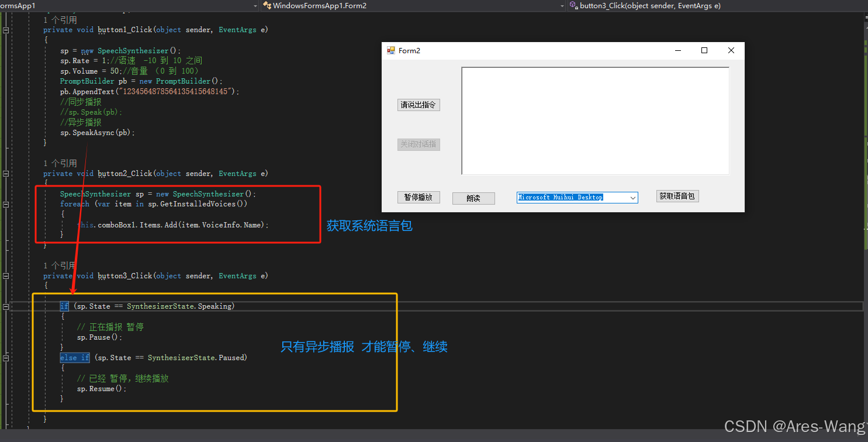Click 'SynthesizerState.Paused' in the else-if condition
Viewport: 868px width, 442px height.
point(195,358)
